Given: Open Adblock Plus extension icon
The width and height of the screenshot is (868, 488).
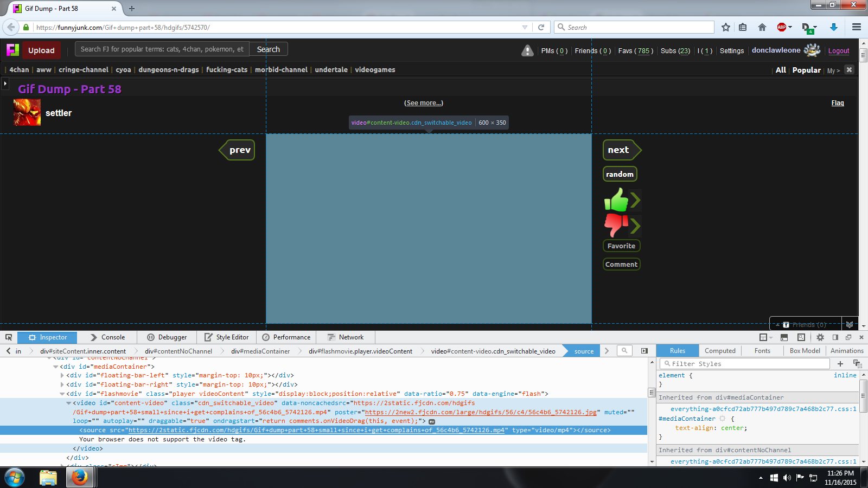Looking at the screenshot, I should click(x=782, y=27).
